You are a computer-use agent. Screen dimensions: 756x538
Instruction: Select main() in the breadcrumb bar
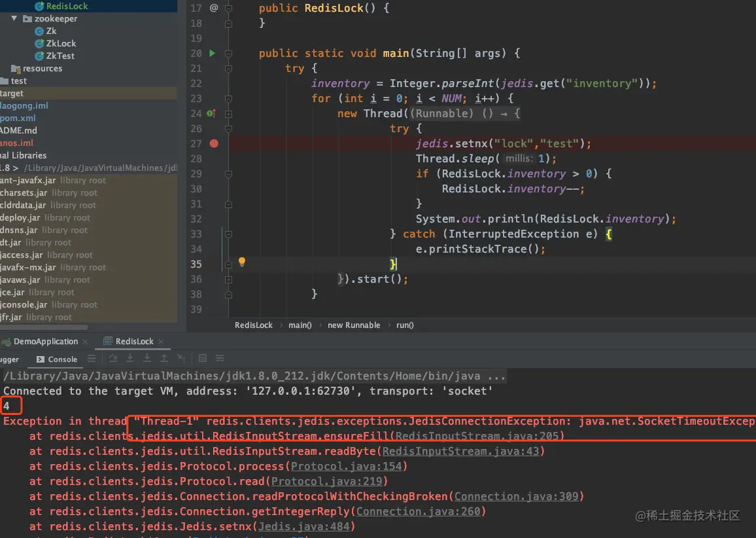coord(300,325)
